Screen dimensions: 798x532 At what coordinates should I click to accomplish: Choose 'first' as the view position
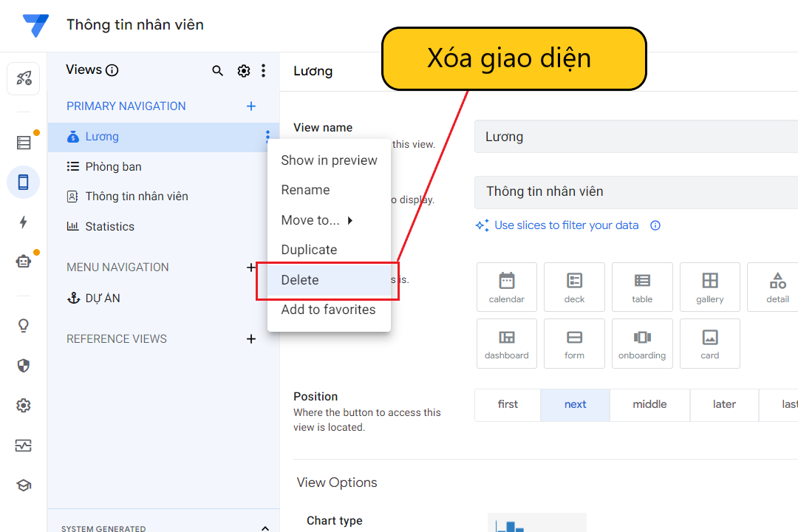507,404
